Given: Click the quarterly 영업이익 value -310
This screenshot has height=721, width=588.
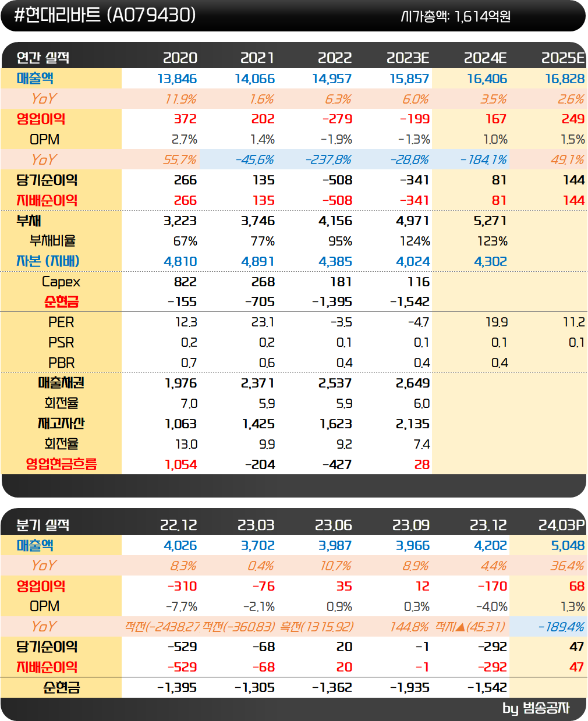Looking at the screenshot, I should tap(182, 586).
